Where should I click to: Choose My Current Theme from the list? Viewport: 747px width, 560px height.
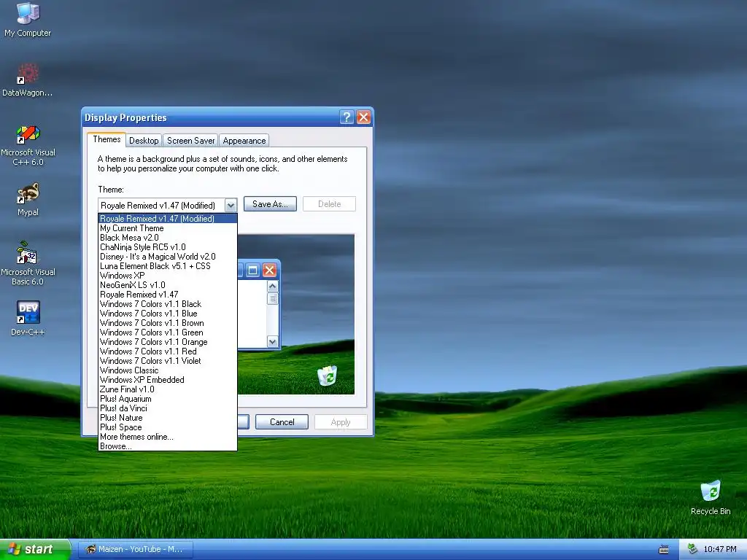pos(168,228)
